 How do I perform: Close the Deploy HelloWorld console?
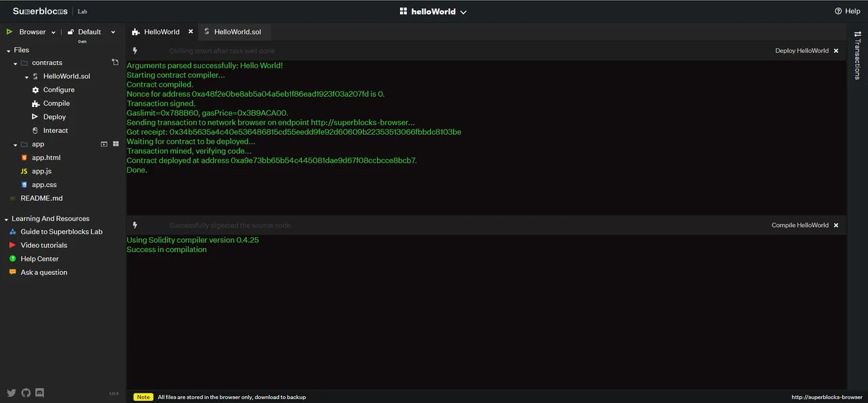point(836,51)
